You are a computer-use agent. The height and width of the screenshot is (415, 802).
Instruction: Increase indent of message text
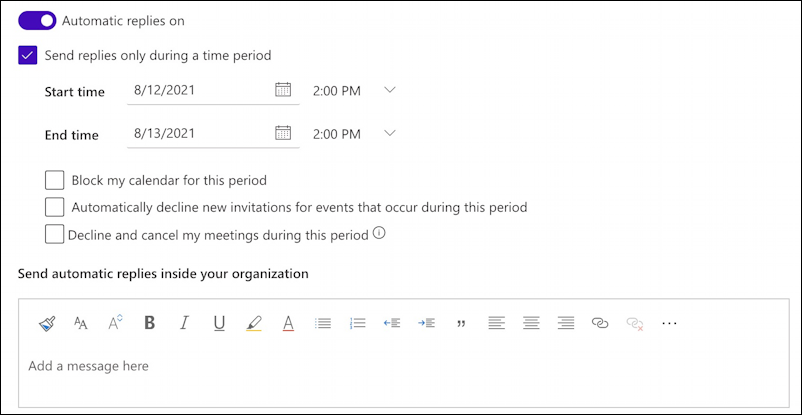click(426, 323)
